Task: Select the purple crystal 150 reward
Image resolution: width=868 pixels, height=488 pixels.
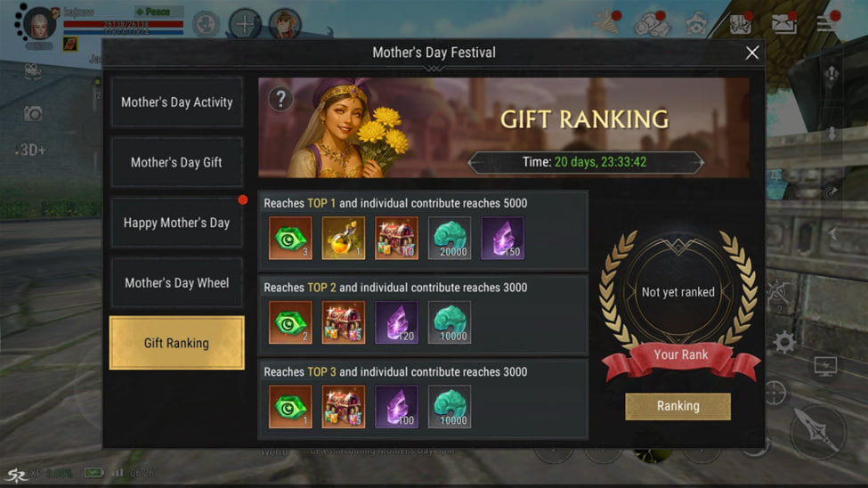Action: pyautogui.click(x=503, y=238)
